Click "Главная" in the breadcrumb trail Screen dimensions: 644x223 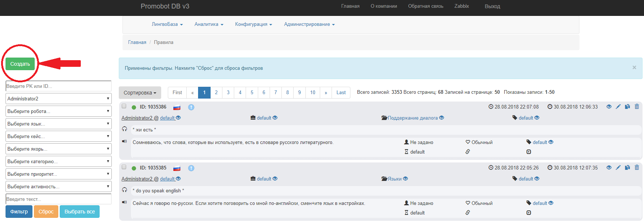tap(137, 42)
